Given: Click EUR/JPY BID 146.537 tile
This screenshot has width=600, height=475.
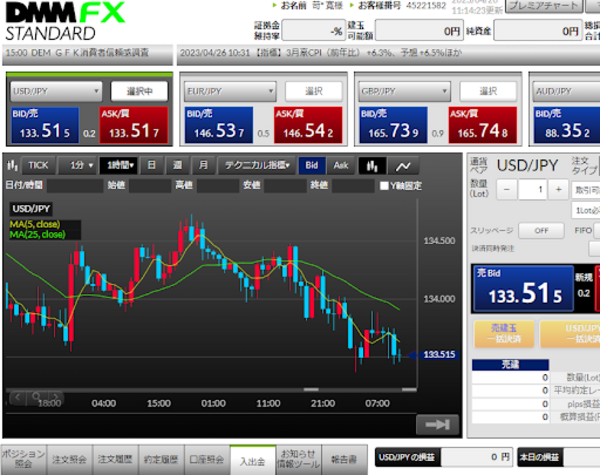Looking at the screenshot, I should click(219, 125).
